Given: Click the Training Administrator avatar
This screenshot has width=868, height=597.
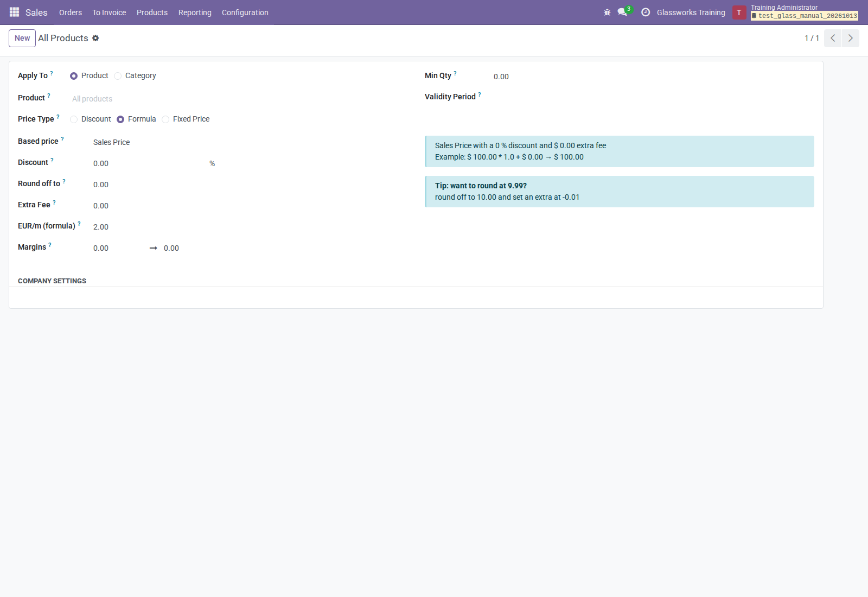Looking at the screenshot, I should coord(739,12).
